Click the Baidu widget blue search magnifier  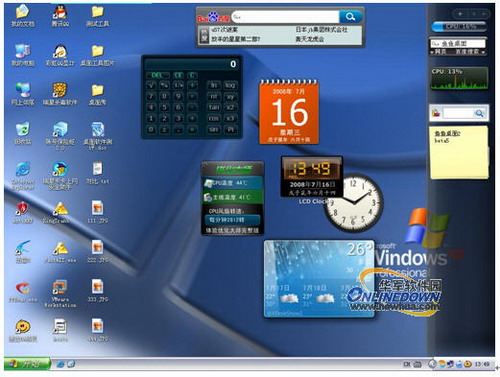click(350, 16)
